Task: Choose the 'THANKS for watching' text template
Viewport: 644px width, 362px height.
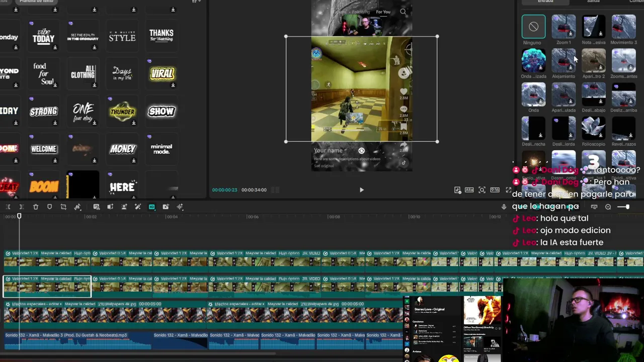Action: tap(162, 36)
